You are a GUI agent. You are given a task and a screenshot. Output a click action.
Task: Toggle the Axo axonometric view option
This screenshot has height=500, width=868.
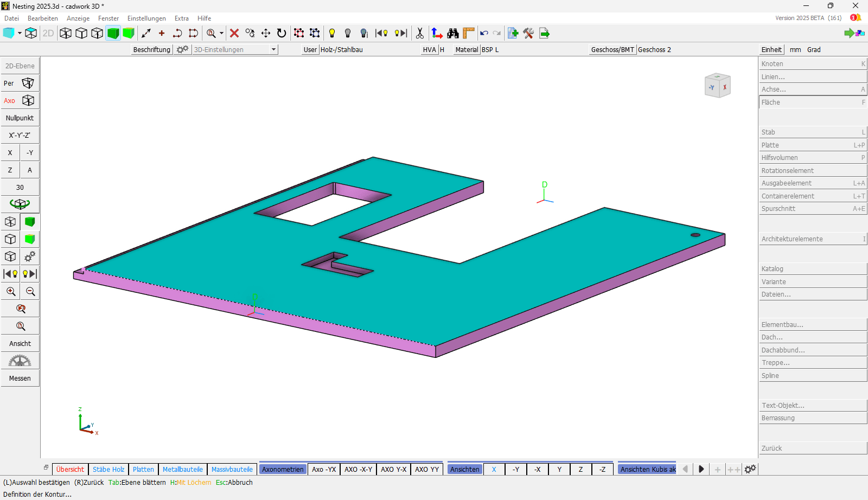[20, 100]
